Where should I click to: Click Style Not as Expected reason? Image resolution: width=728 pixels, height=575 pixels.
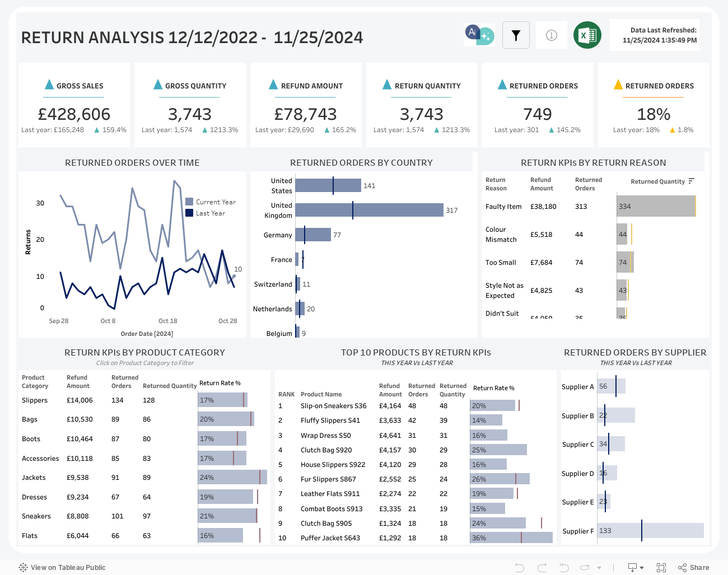coord(504,291)
